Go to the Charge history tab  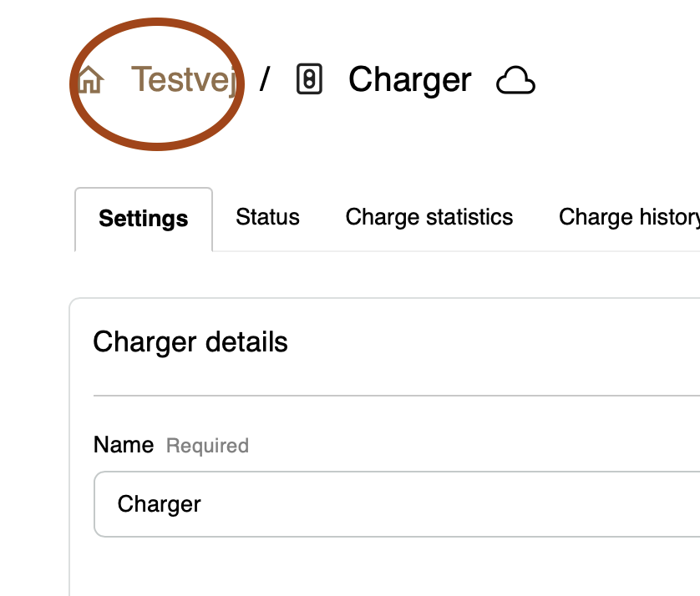click(x=628, y=218)
